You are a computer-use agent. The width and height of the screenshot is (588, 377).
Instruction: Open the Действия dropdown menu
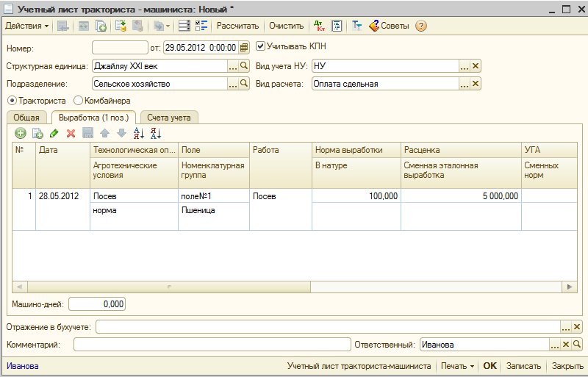[27, 26]
